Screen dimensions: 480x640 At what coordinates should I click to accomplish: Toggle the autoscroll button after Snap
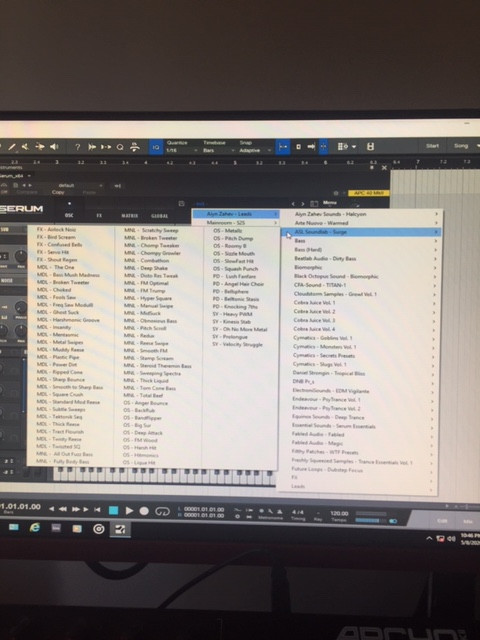tap(283, 147)
